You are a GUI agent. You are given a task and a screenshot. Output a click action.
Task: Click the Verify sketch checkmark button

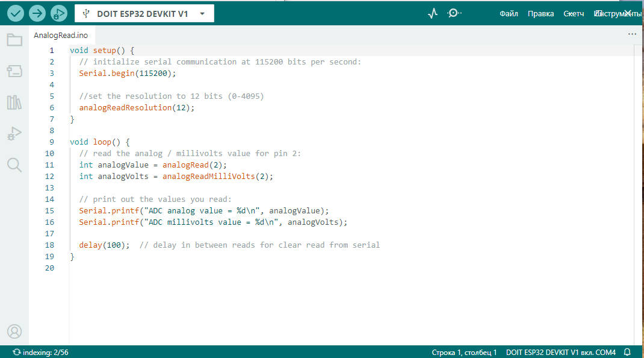tap(16, 13)
